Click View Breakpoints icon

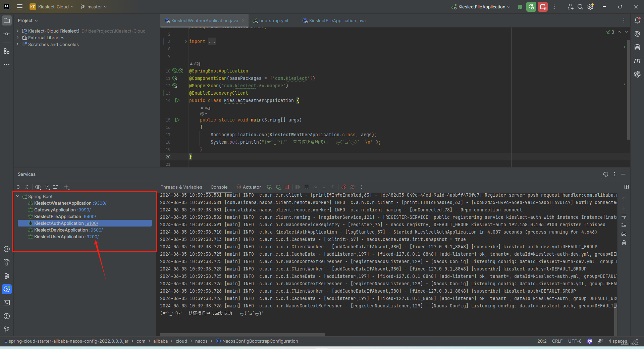(x=344, y=187)
